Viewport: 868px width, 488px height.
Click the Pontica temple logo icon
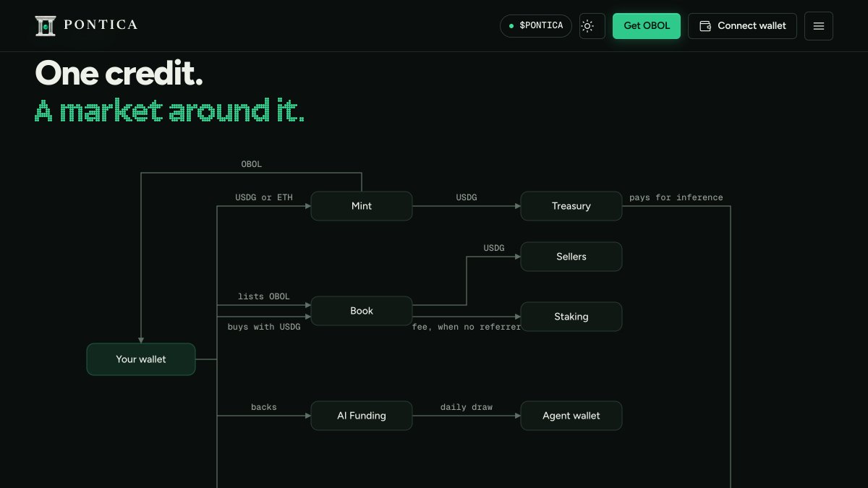[x=46, y=26]
